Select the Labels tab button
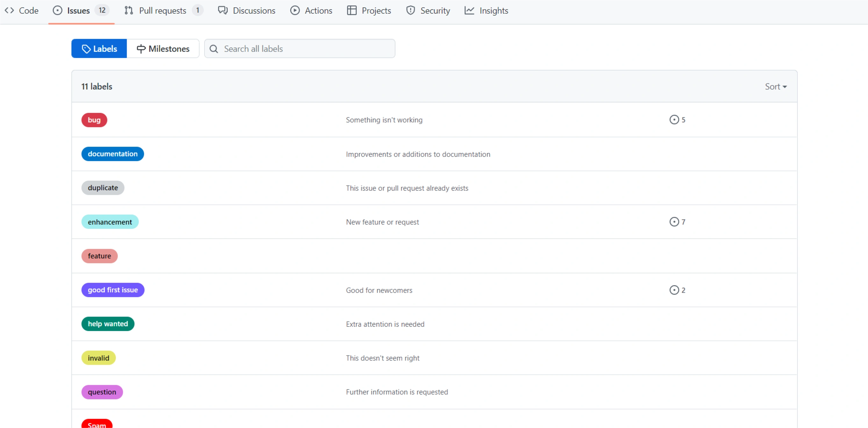The image size is (868, 428). tap(99, 49)
